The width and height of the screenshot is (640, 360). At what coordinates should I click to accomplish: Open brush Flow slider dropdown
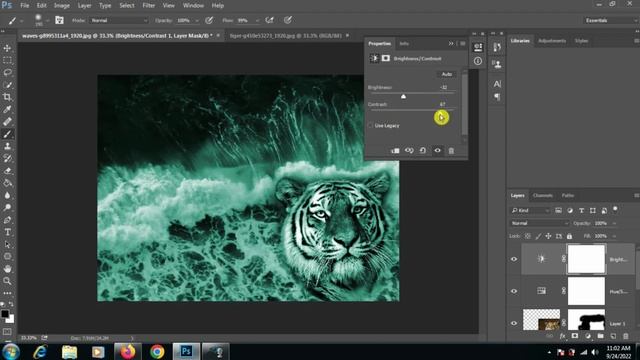tap(257, 20)
